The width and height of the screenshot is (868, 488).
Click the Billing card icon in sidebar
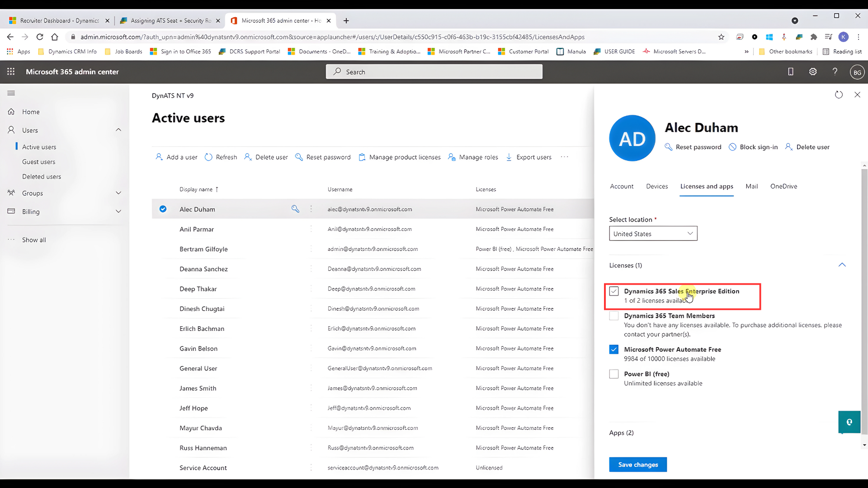[x=11, y=211]
